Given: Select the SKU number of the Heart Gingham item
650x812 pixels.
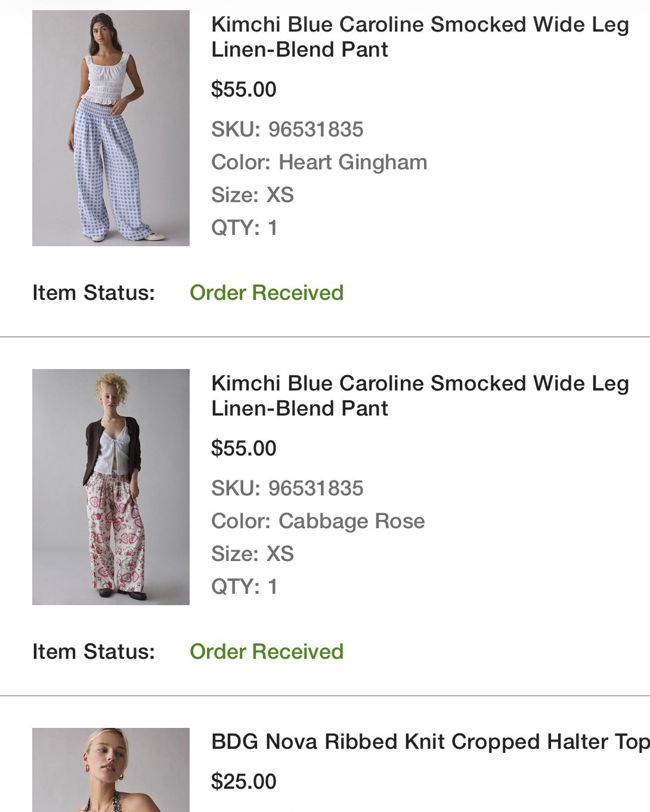Looking at the screenshot, I should (x=315, y=129).
